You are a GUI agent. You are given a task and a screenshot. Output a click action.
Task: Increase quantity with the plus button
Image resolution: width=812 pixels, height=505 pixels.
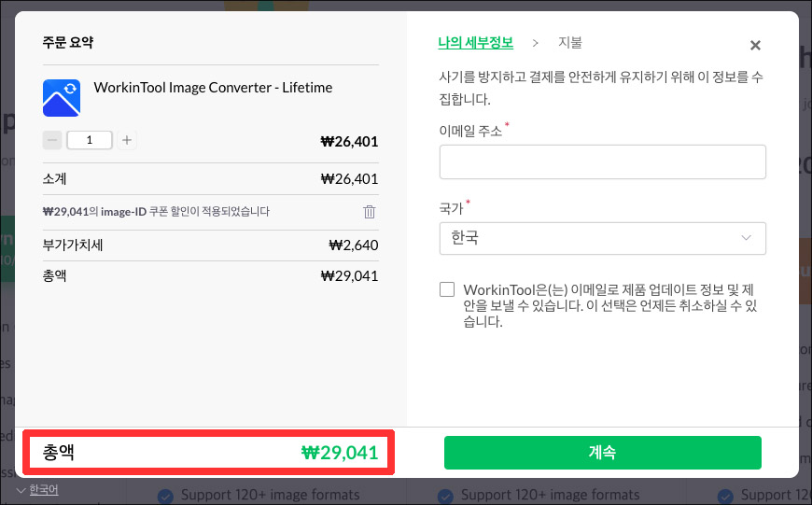127,140
